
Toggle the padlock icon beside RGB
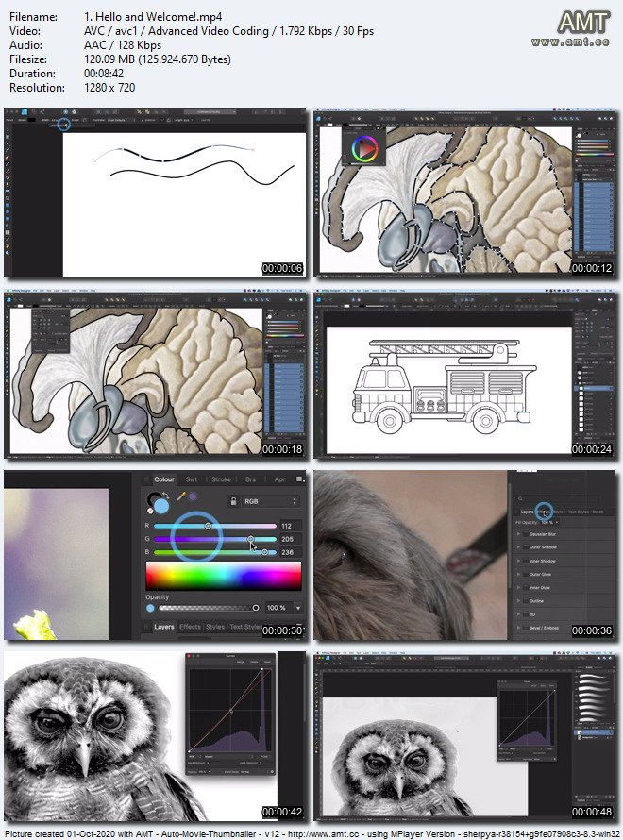pyautogui.click(x=233, y=501)
